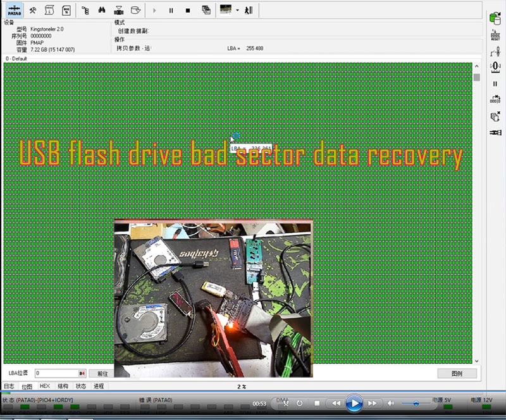Click the 图例 legend button
Image resolution: width=506 pixels, height=420 pixels.
(x=457, y=374)
